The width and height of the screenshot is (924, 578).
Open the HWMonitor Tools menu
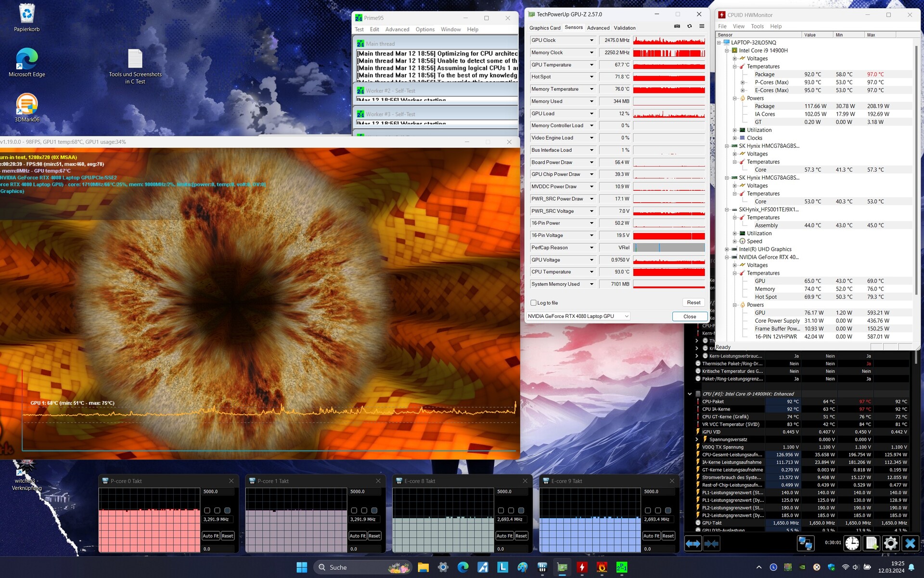tap(757, 26)
